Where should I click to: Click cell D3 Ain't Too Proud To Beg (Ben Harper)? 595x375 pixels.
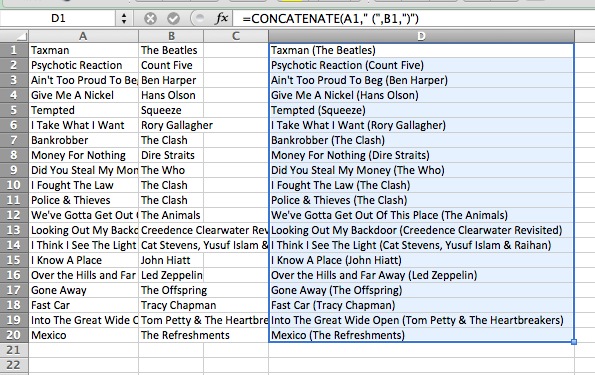click(x=421, y=80)
